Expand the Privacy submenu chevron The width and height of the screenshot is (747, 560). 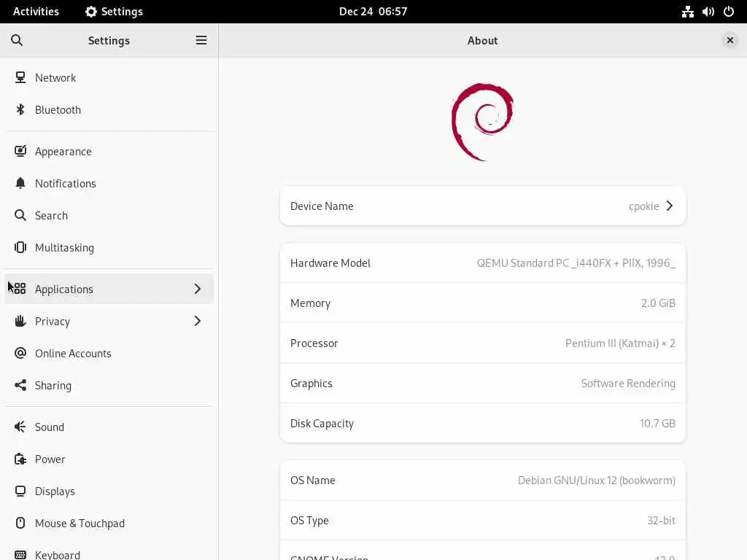coord(197,321)
